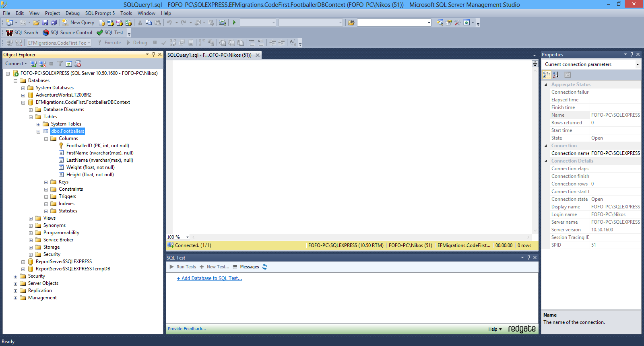The height and width of the screenshot is (346, 644).
Task: Click the Activity Monitor icon
Action: click(x=222, y=23)
